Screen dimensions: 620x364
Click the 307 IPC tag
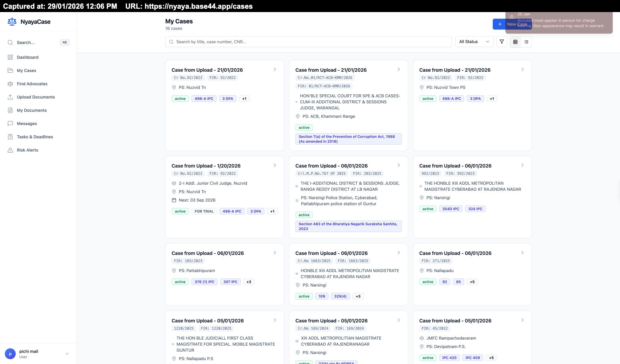click(x=230, y=282)
